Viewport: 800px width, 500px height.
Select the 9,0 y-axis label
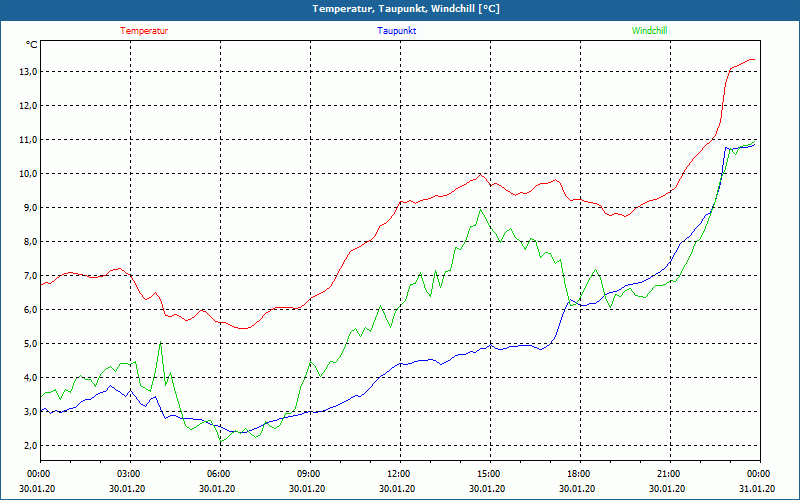(x=30, y=208)
